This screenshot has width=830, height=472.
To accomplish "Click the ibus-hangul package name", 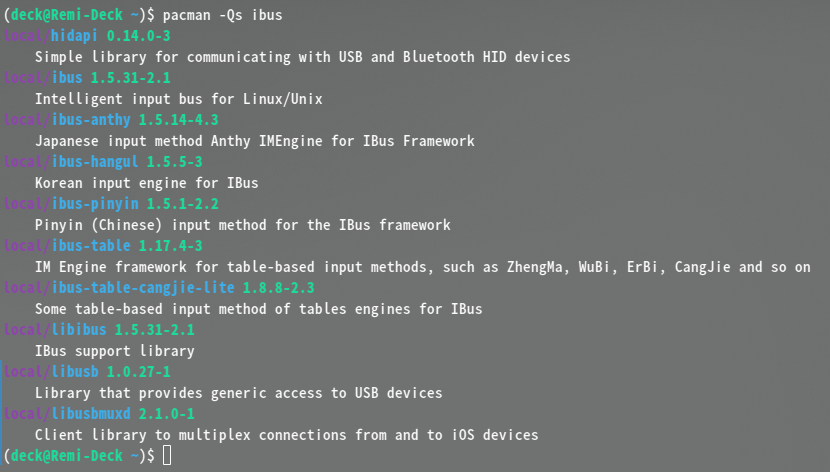I will tap(95, 162).
